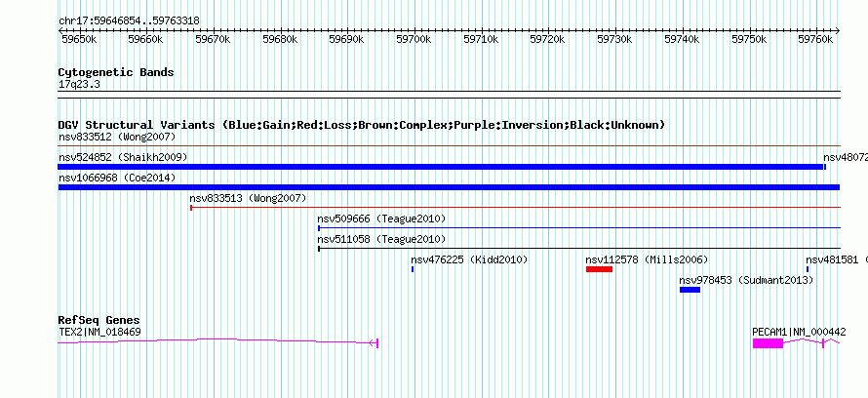Click the 17q23.3 cytogenetic band bar
Viewport: 868px width, 398px height.
[449, 95]
